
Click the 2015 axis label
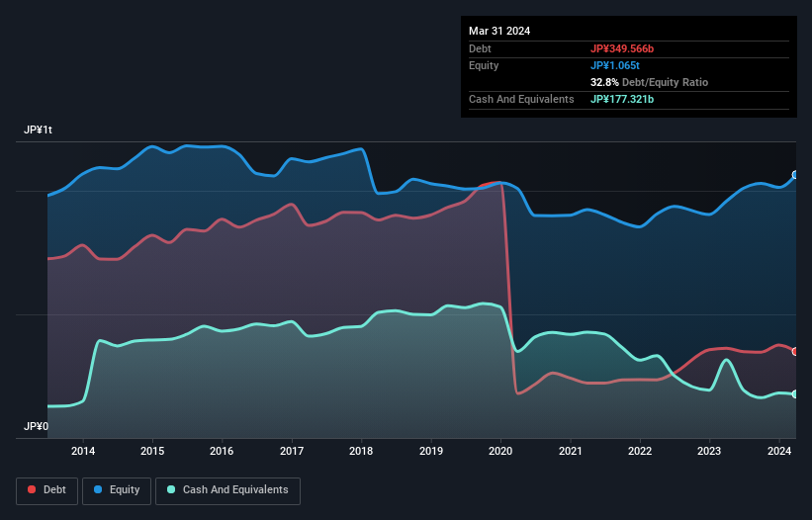click(x=152, y=451)
